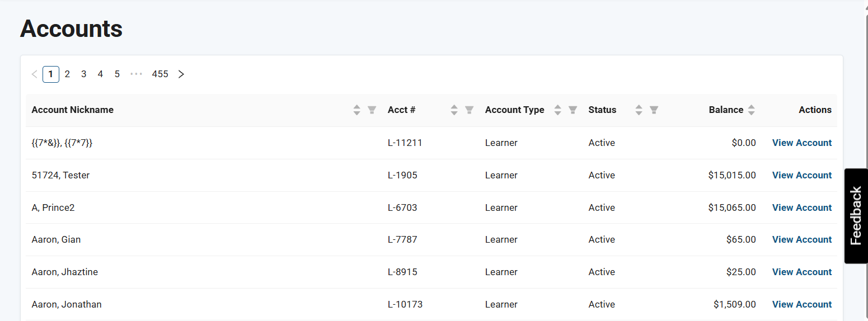This screenshot has width=868, height=321.
Task: Open Status column filter icon
Action: click(654, 110)
